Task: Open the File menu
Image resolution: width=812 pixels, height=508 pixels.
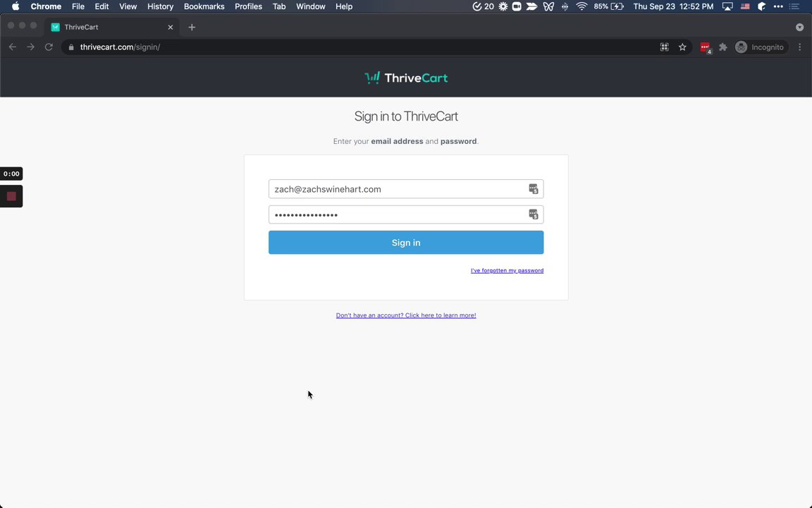Action: (78, 6)
